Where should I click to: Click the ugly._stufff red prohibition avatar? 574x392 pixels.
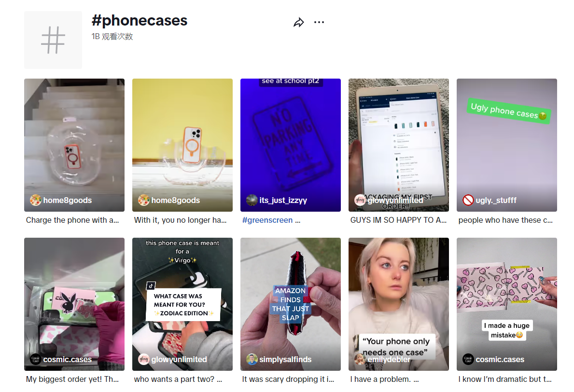click(468, 200)
